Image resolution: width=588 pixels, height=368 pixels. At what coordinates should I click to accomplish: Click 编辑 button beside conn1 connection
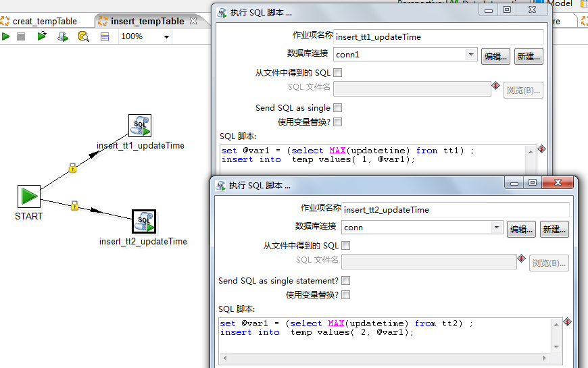495,57
